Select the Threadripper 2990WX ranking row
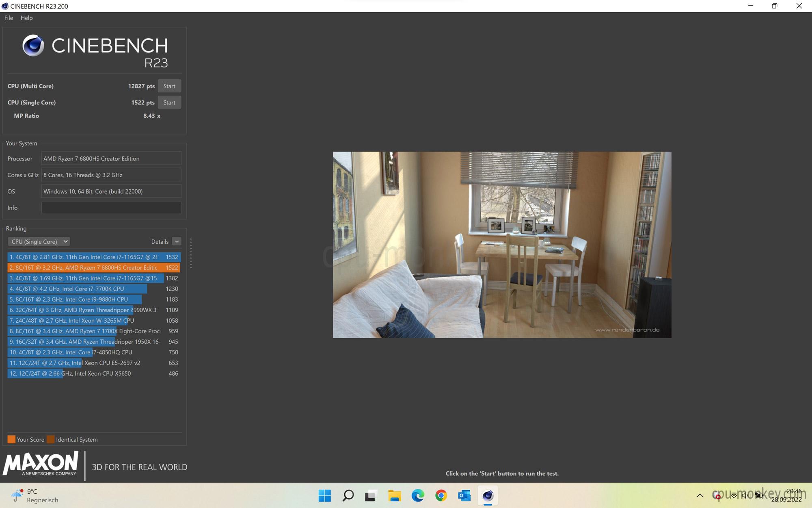This screenshot has width=812, height=508. pyautogui.click(x=94, y=310)
